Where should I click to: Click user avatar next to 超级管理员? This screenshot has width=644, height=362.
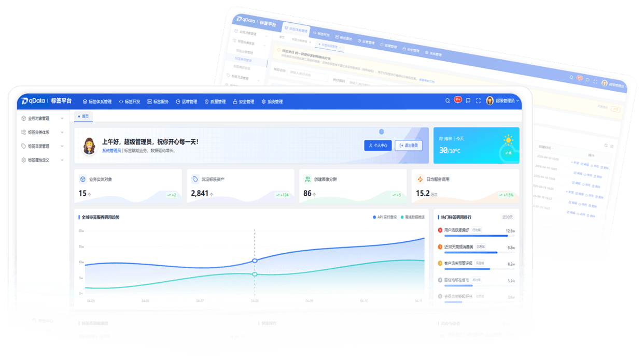click(489, 101)
